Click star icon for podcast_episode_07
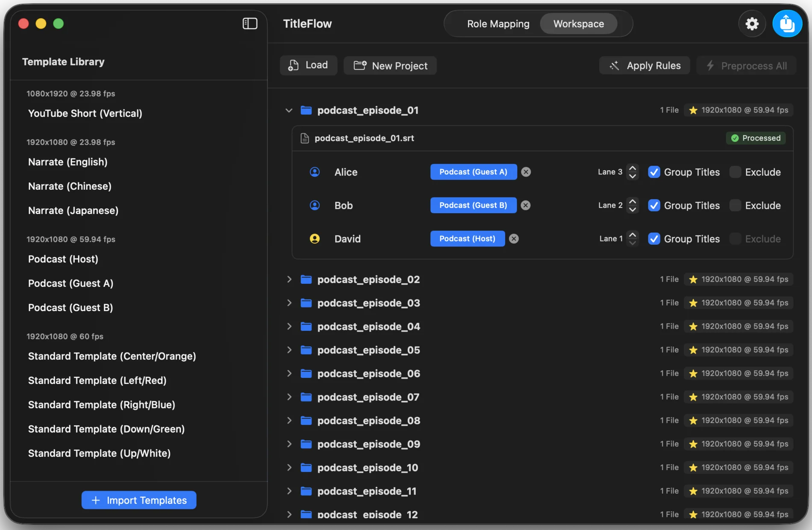This screenshot has width=812, height=530. coord(693,397)
